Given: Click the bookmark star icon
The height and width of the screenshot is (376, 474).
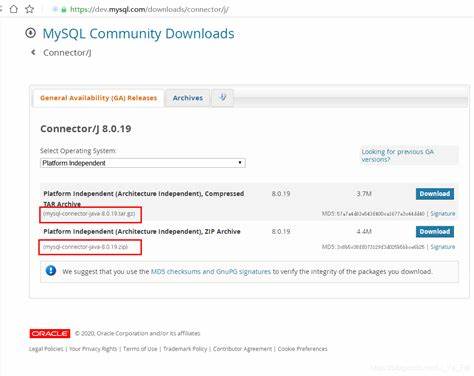Looking at the screenshot, I should [30, 9].
